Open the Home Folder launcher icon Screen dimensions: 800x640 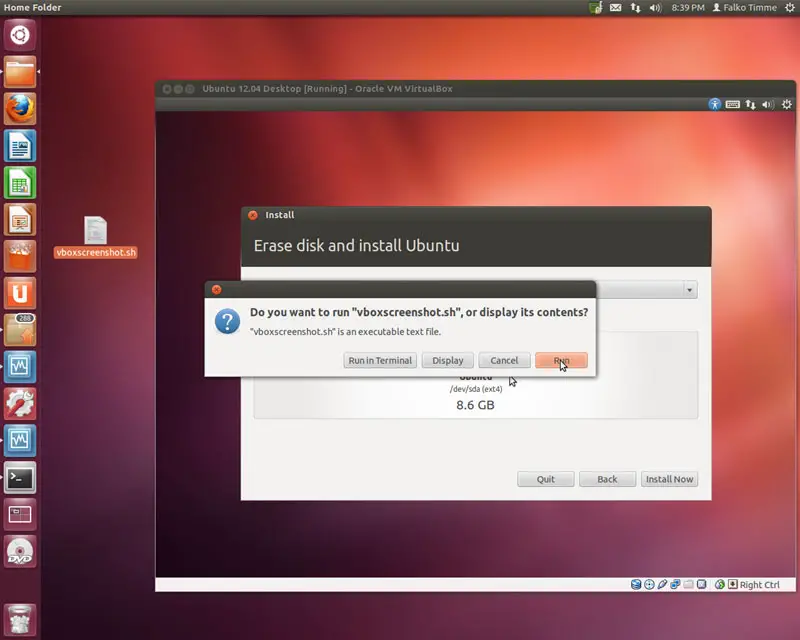click(x=20, y=72)
